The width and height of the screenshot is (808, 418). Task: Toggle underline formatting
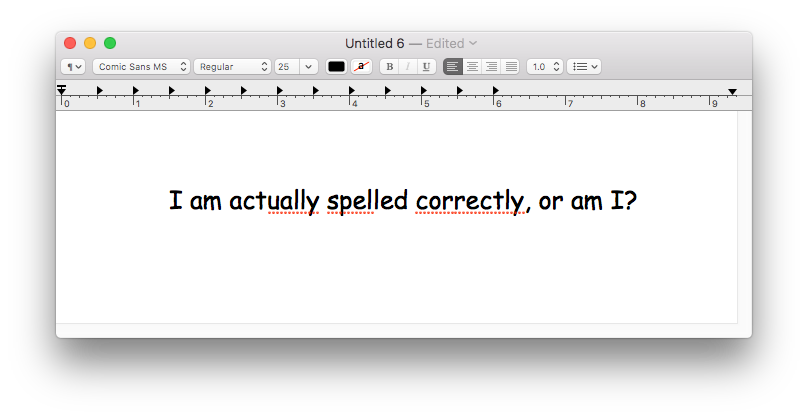426,66
